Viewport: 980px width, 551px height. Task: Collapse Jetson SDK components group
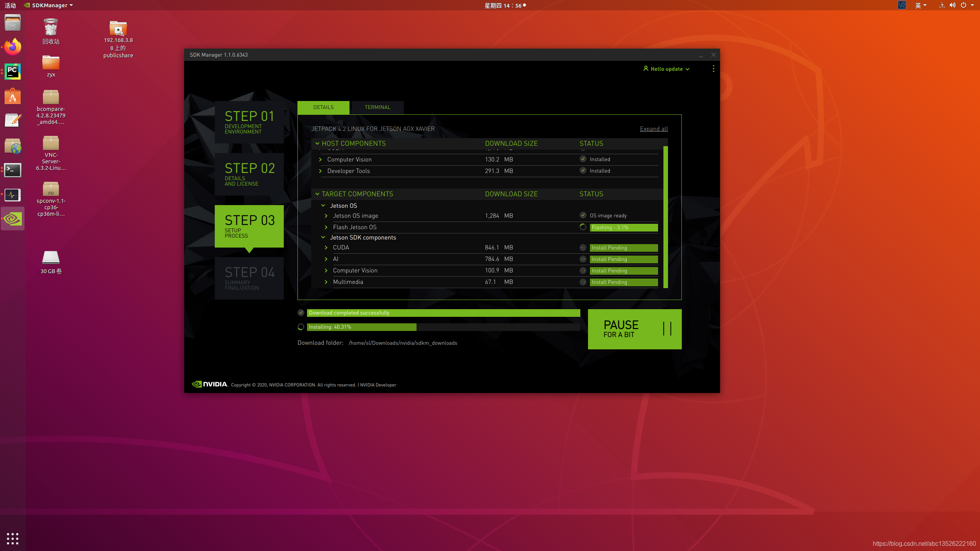(323, 237)
